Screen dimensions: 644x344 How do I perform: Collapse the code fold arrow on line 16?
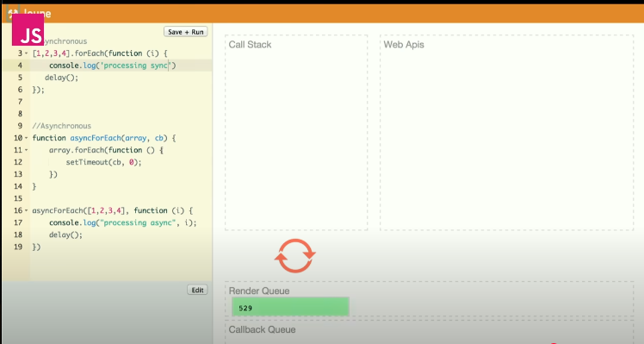[27, 210]
